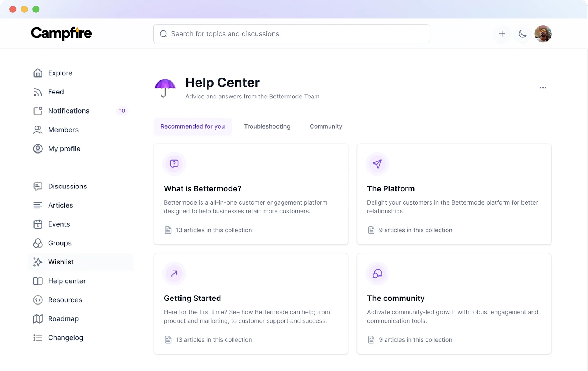Screen dimensions: 588x371
Task: Click the arrow icon on Getting Started
Action: [x=174, y=273]
